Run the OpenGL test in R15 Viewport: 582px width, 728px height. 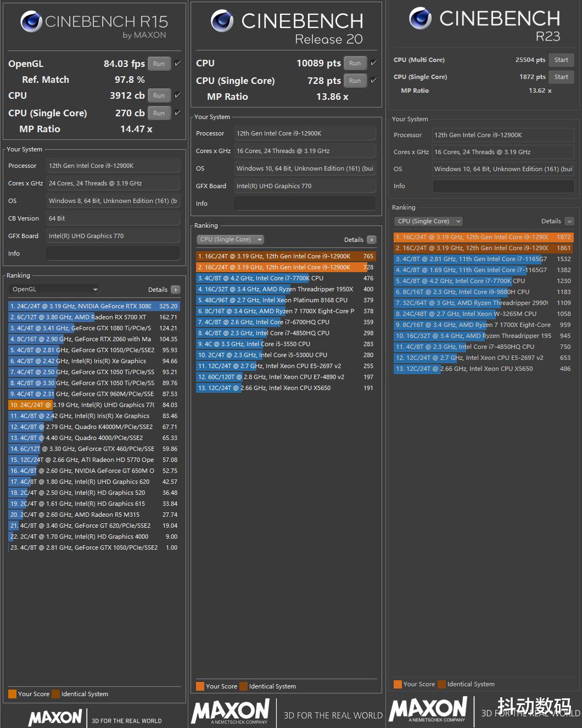click(x=159, y=64)
